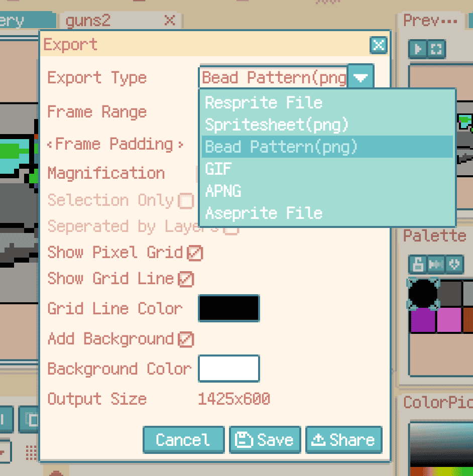Save the bead pattern export
473x476 pixels.
pos(265,439)
